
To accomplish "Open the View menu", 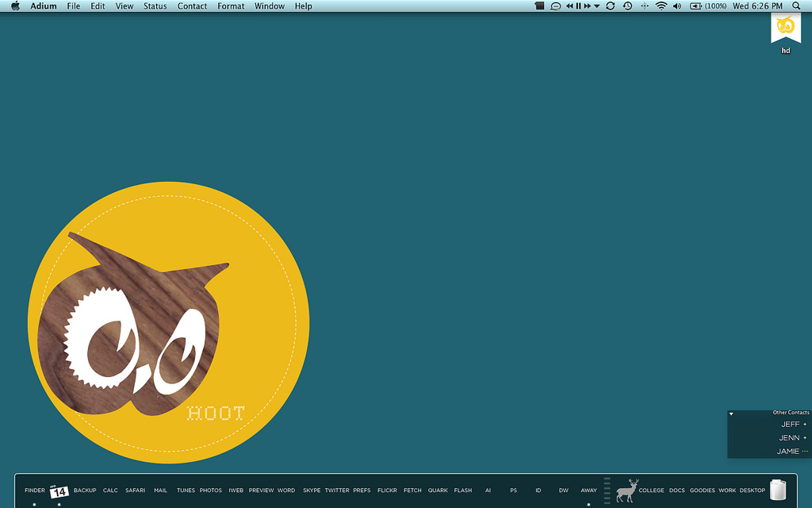I will (124, 6).
